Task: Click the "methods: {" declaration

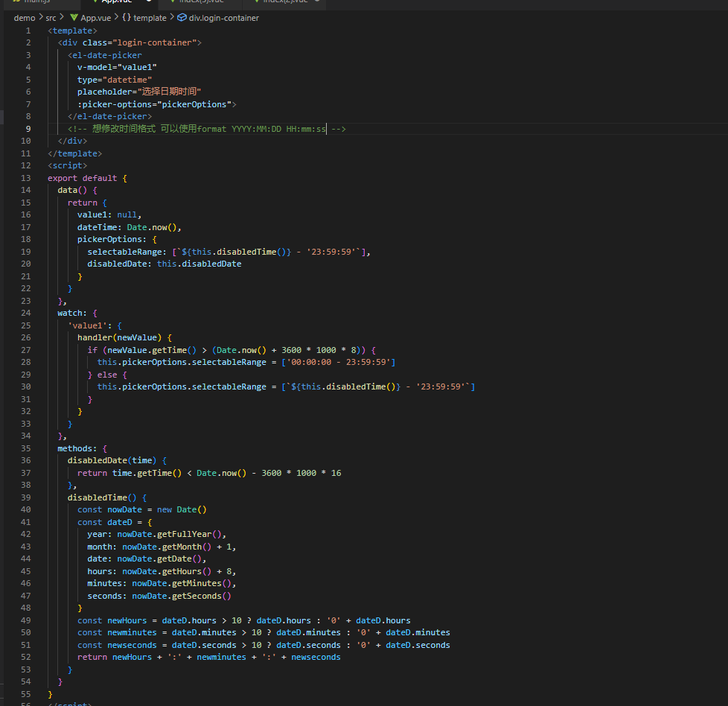Action: pyautogui.click(x=82, y=448)
